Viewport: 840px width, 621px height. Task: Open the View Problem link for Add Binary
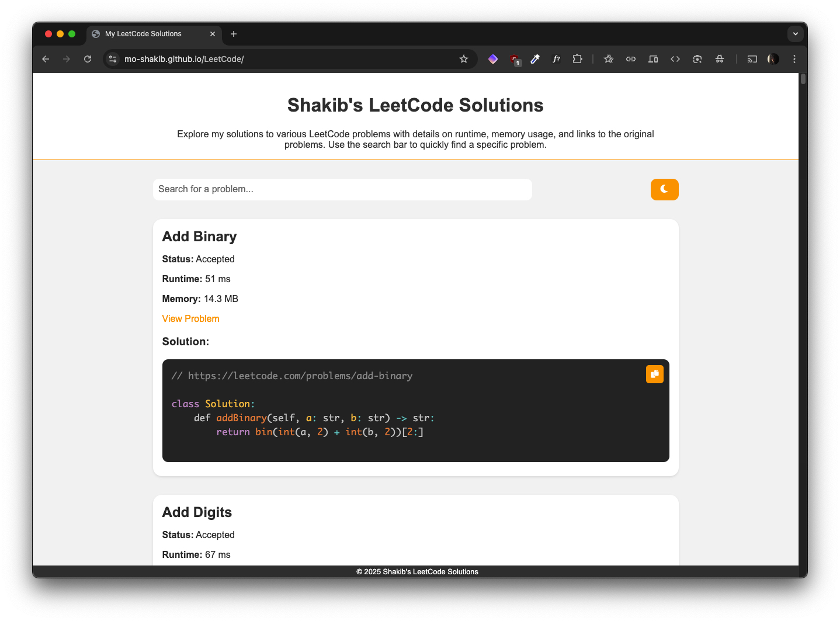[x=190, y=318]
